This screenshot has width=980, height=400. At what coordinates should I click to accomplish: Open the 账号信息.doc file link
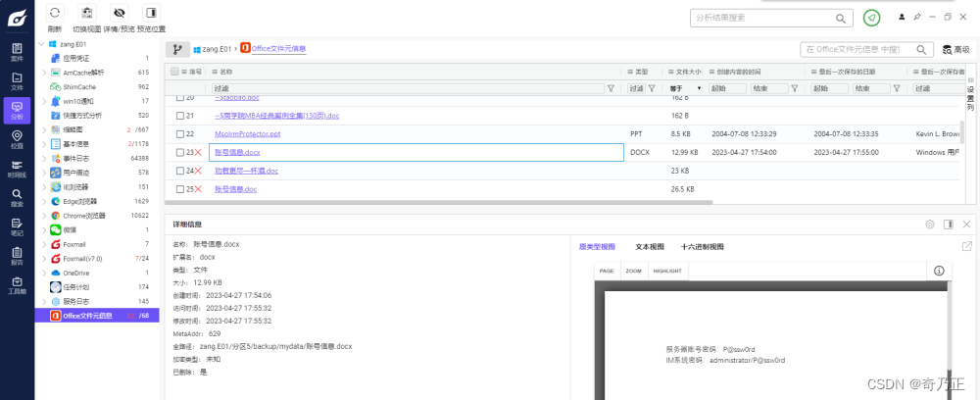(x=235, y=189)
